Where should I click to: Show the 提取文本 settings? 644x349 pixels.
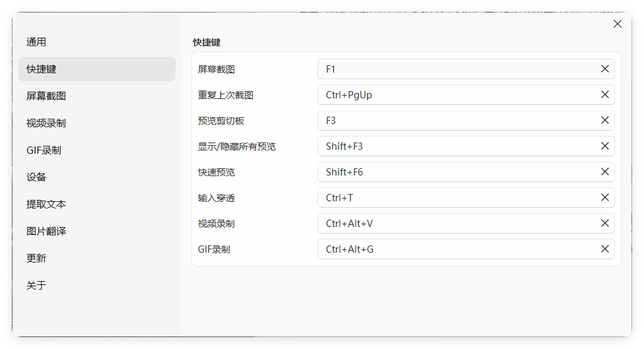pyautogui.click(x=46, y=205)
